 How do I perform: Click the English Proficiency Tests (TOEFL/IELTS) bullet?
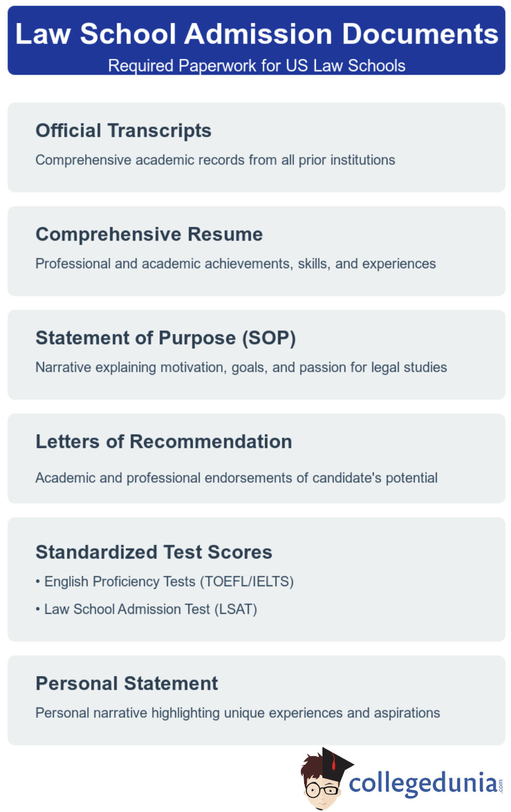coord(168,582)
